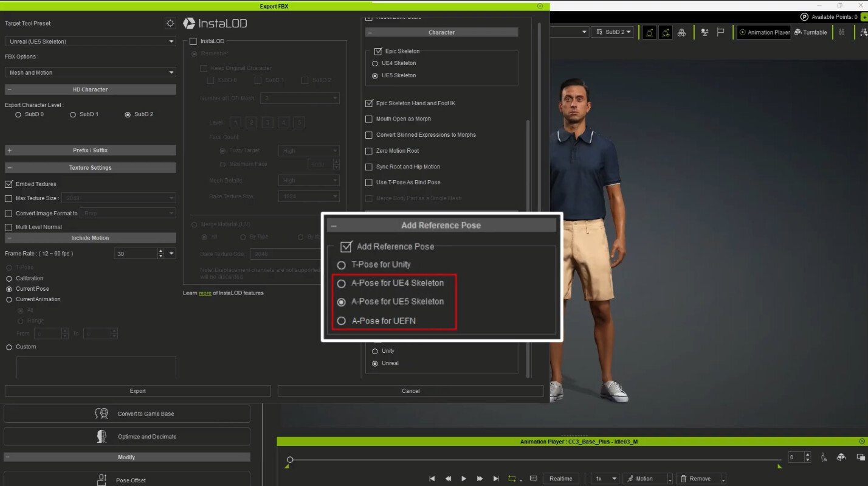Uncheck the Add Reference Pose checkbox

[x=346, y=246]
